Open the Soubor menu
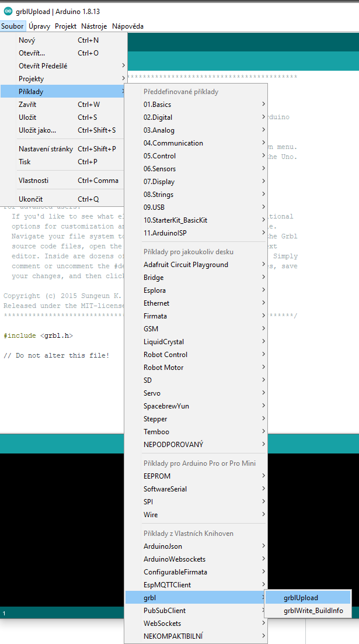This screenshot has height=644, width=359. point(12,26)
